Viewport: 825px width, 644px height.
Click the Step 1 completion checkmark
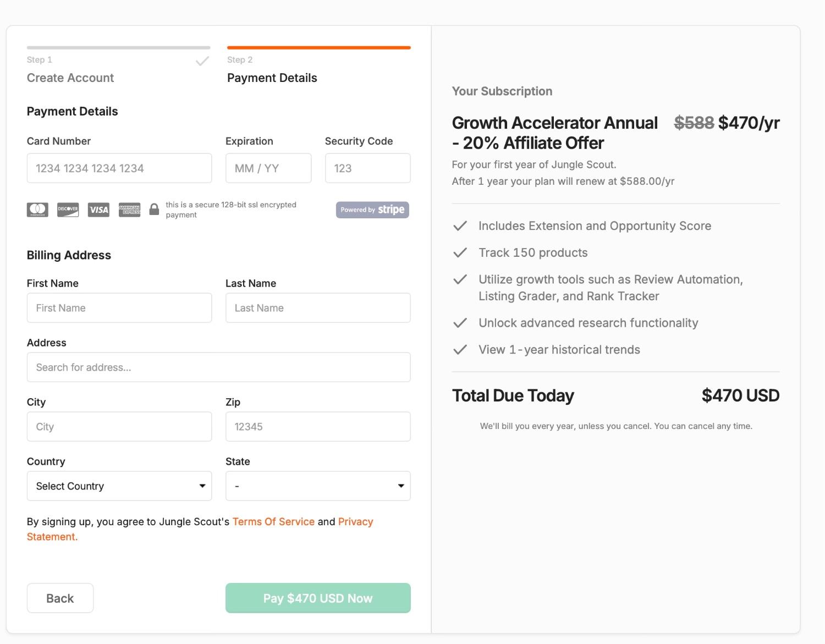pos(202,60)
